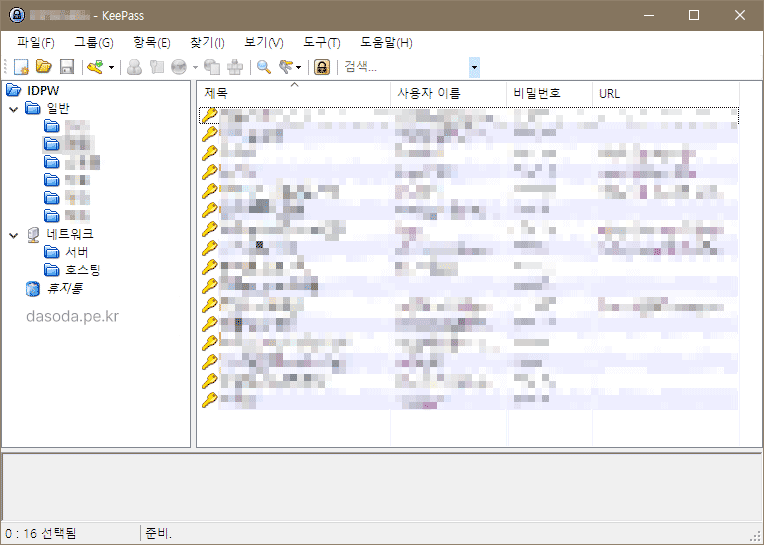Copy user name with the person icon
Viewport: 764px width, 545px height.
(x=134, y=67)
